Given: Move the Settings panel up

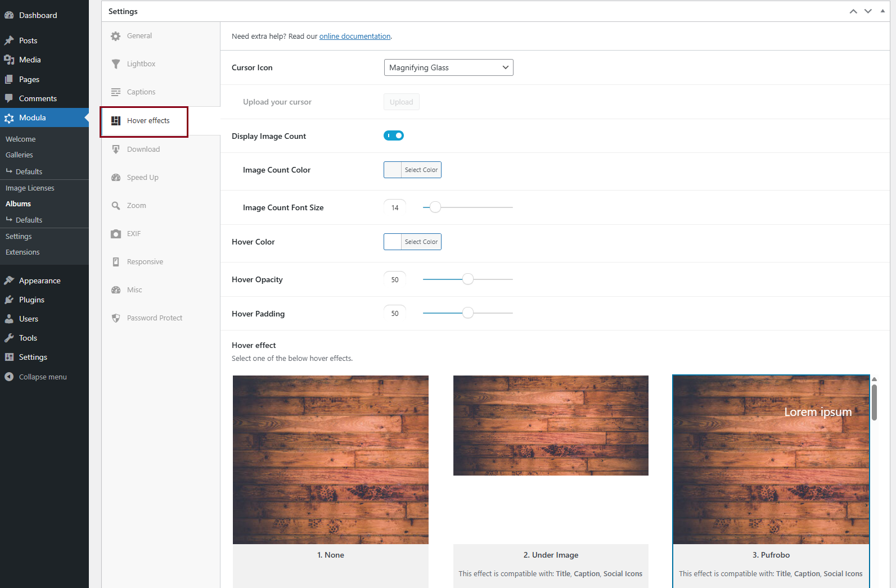Looking at the screenshot, I should (853, 11).
